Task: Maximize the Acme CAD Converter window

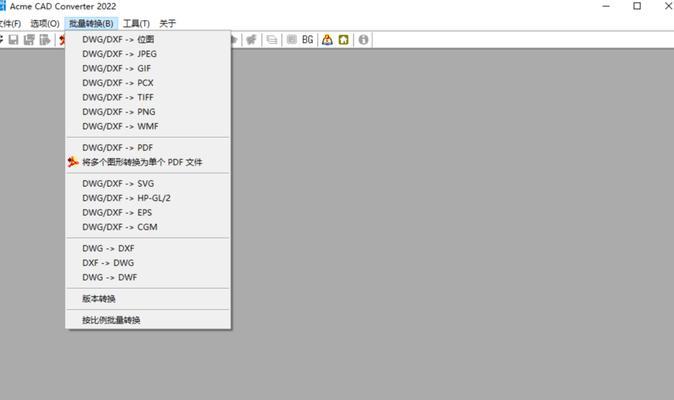Action: click(637, 6)
